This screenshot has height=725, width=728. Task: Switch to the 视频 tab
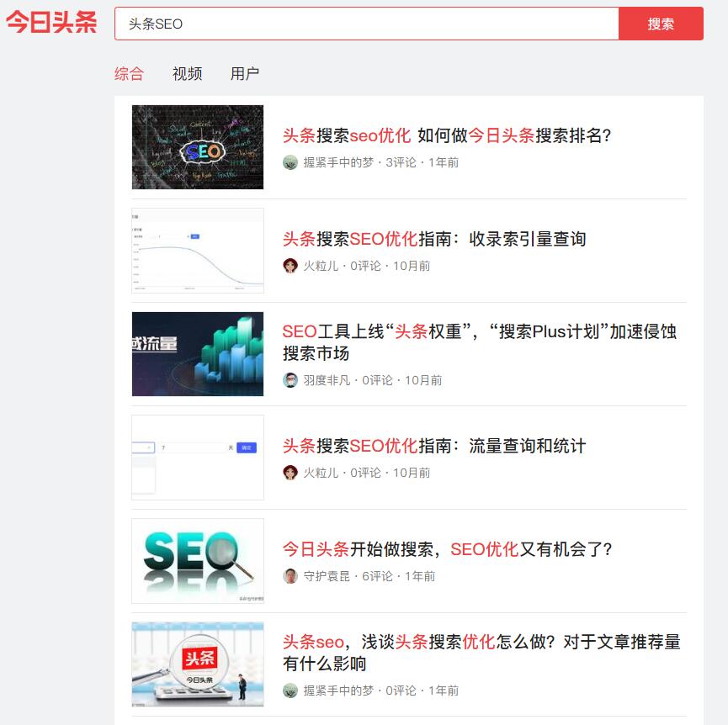point(185,74)
